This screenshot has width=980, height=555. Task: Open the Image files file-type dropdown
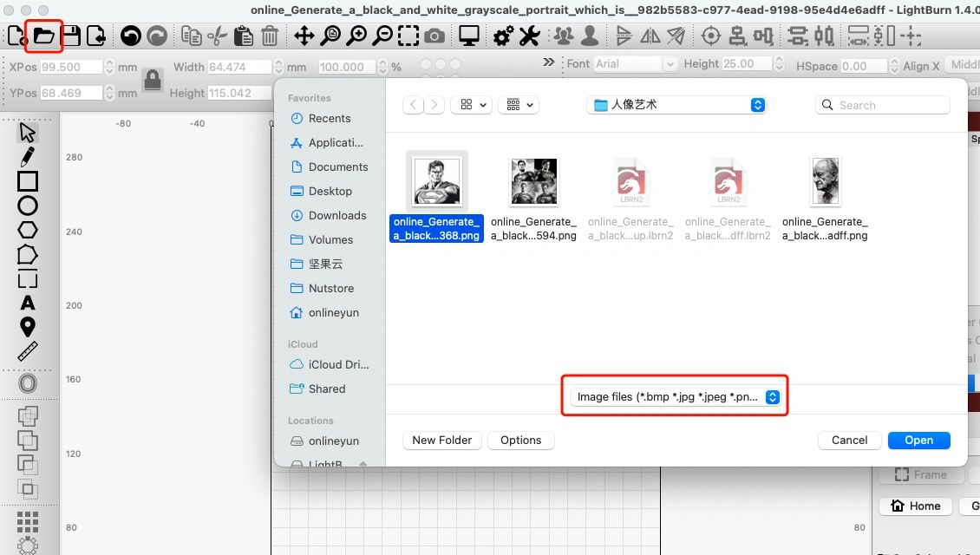pos(675,396)
